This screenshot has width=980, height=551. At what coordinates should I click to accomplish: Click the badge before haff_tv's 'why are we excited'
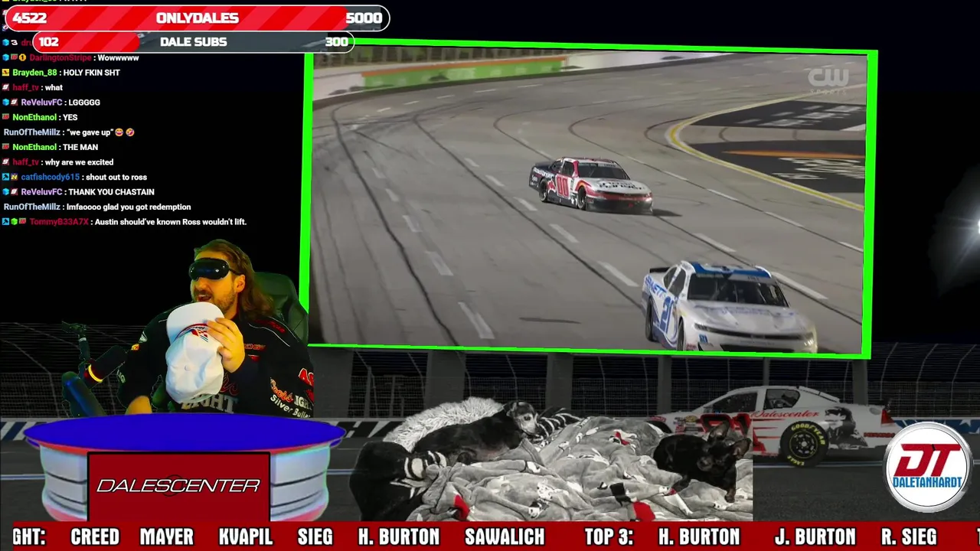pos(6,162)
